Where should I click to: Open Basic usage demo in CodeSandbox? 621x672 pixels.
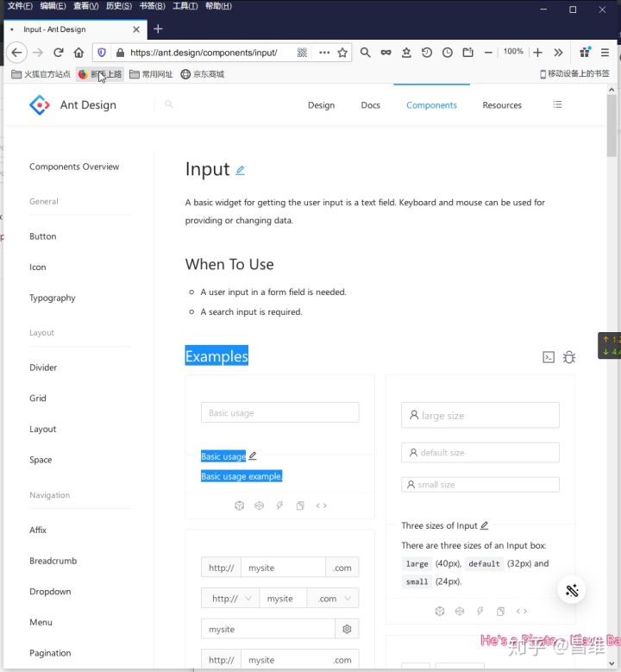coord(239,506)
